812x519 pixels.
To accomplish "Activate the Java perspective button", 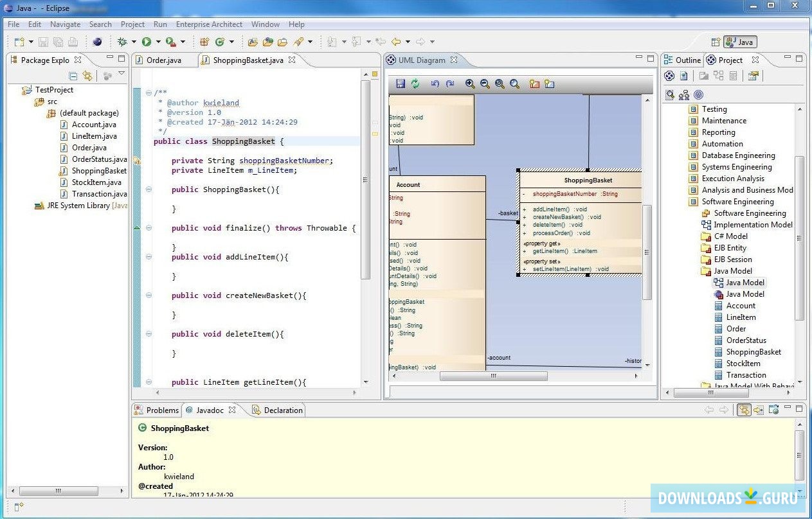I will pos(739,41).
